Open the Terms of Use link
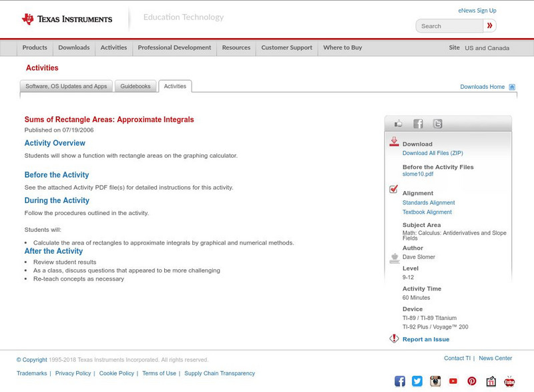 tap(159, 373)
